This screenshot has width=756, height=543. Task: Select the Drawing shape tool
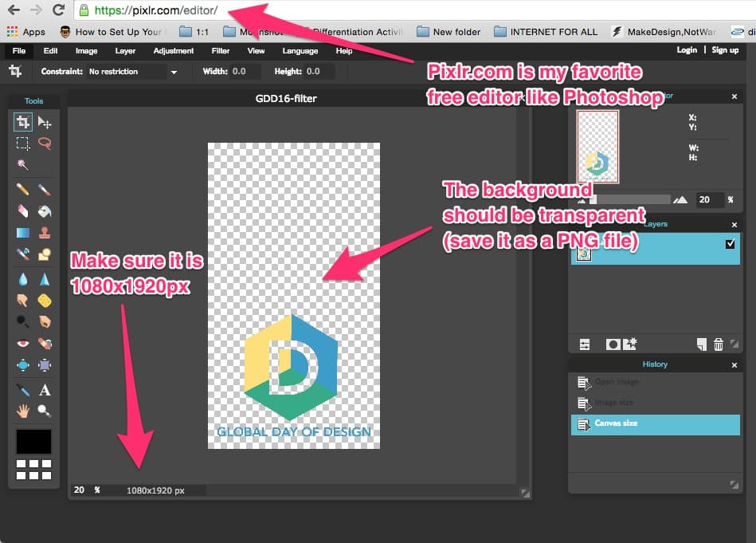point(45,254)
